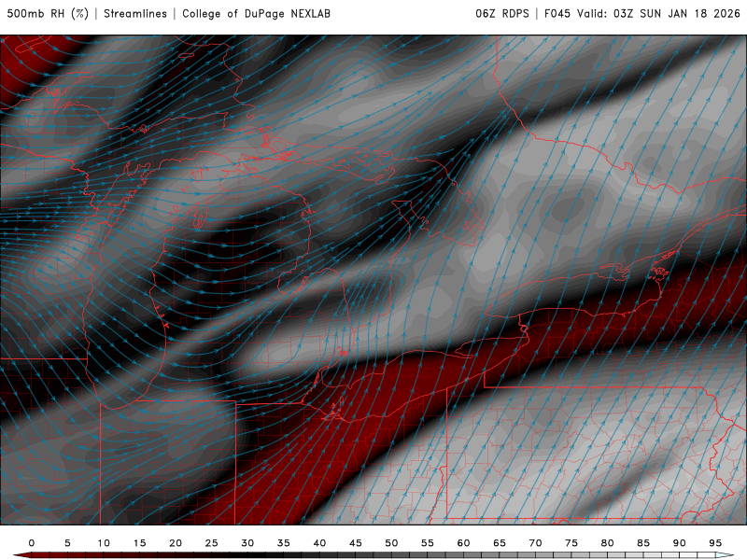
Task: Click the '40' value on the color scale
Action: 319,543
